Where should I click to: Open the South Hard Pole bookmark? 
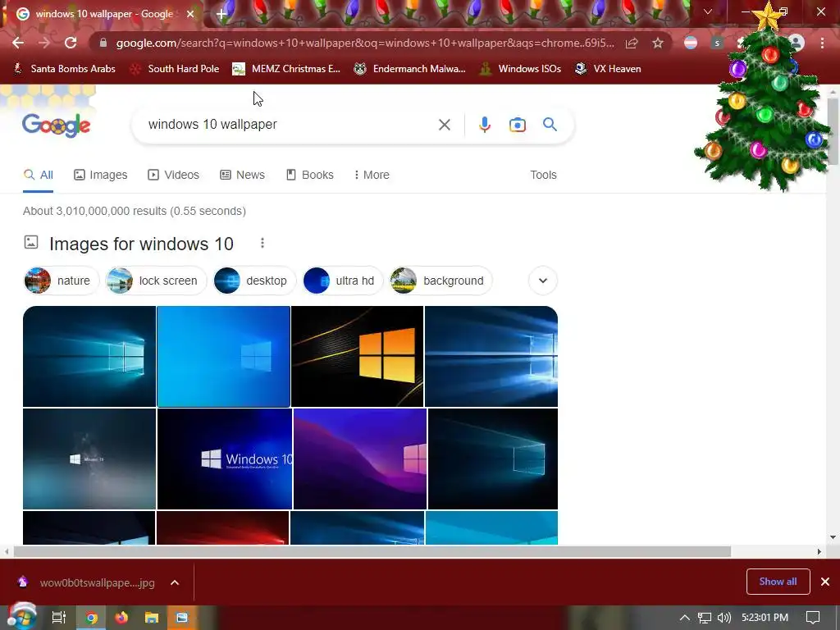pos(175,69)
